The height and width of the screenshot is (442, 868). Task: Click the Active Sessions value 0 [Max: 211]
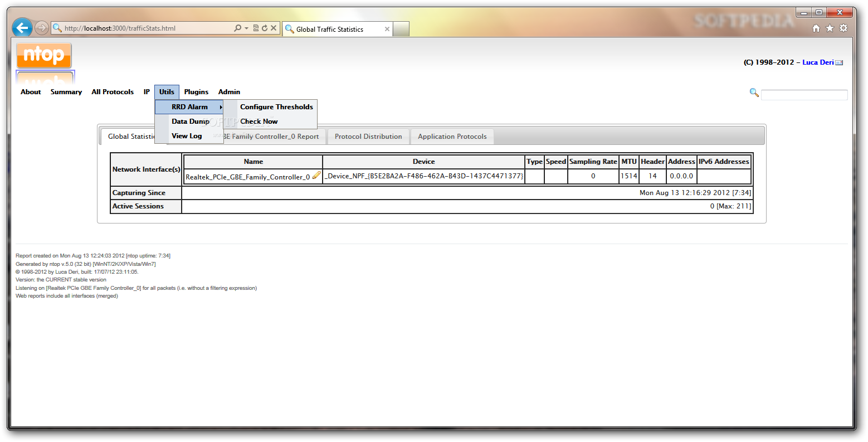730,206
